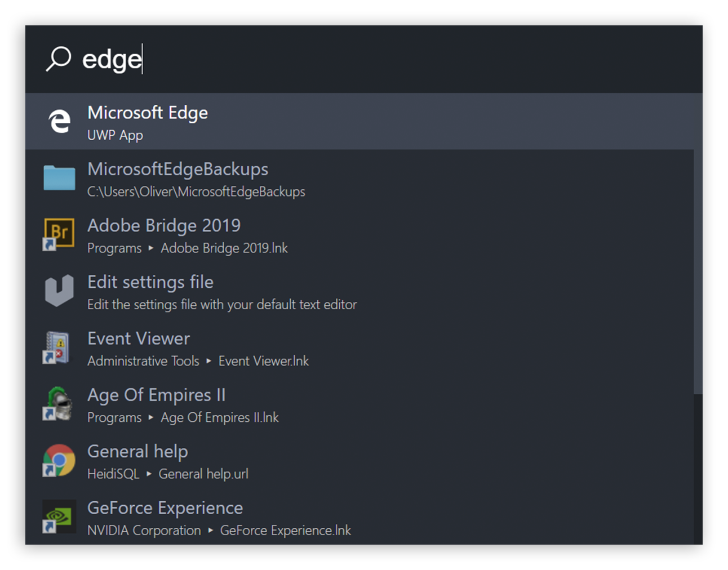
Task: Choose the Edit settings file entry
Action: (x=150, y=282)
